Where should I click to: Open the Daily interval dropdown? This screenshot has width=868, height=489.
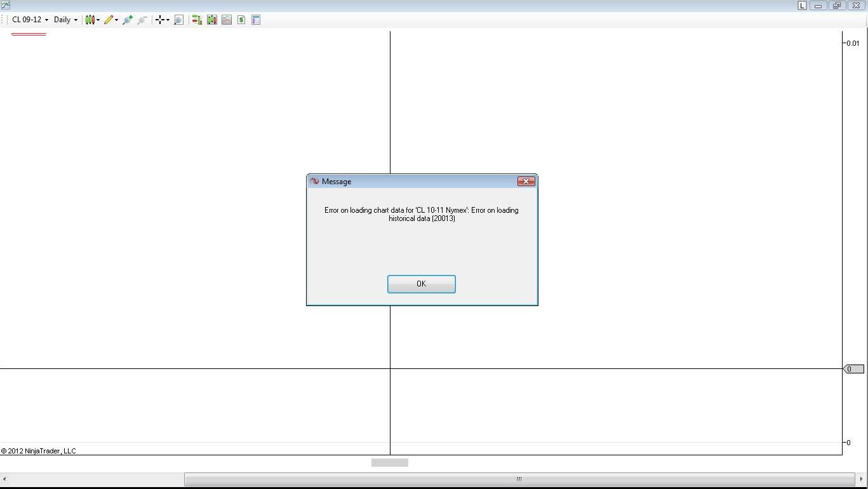[x=65, y=20]
